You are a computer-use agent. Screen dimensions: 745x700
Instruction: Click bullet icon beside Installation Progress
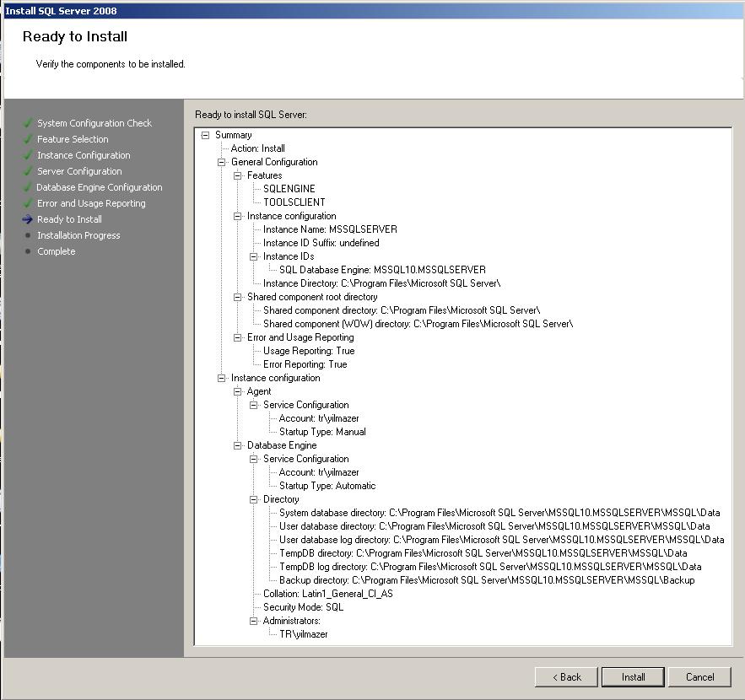coord(28,235)
